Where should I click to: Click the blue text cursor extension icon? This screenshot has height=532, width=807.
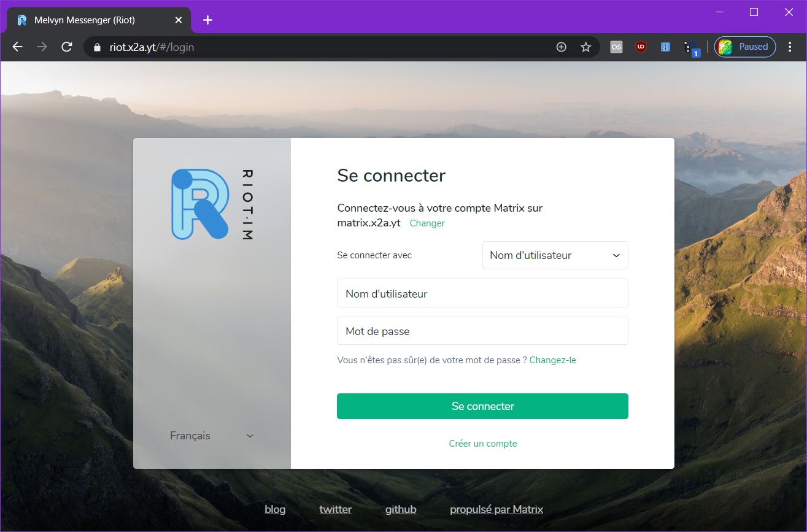665,47
